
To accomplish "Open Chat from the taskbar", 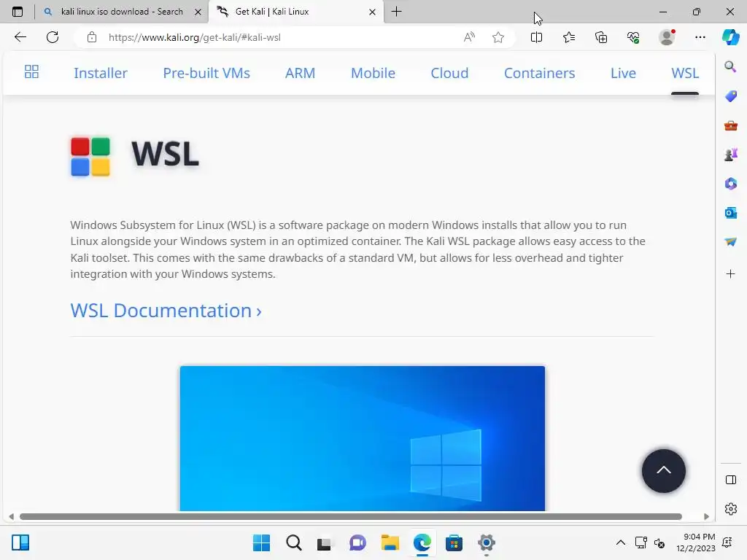I will 357,542.
